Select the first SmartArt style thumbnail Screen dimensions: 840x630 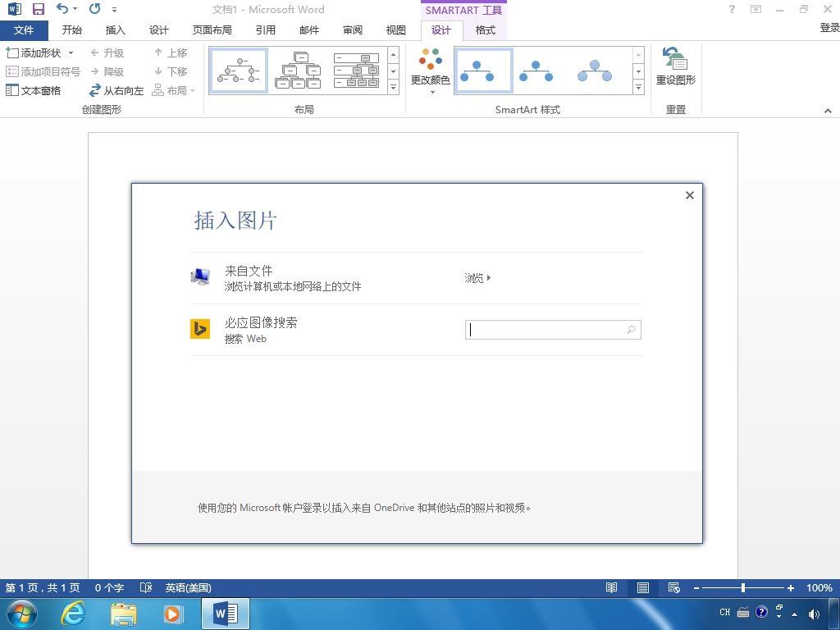click(483, 71)
